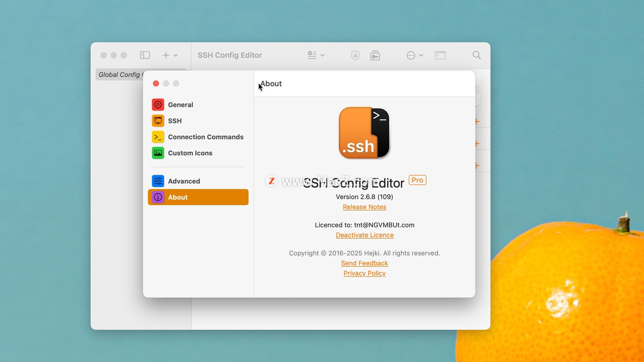The width and height of the screenshot is (644, 362).
Task: Switch to Advanced pane label
Action: click(184, 181)
